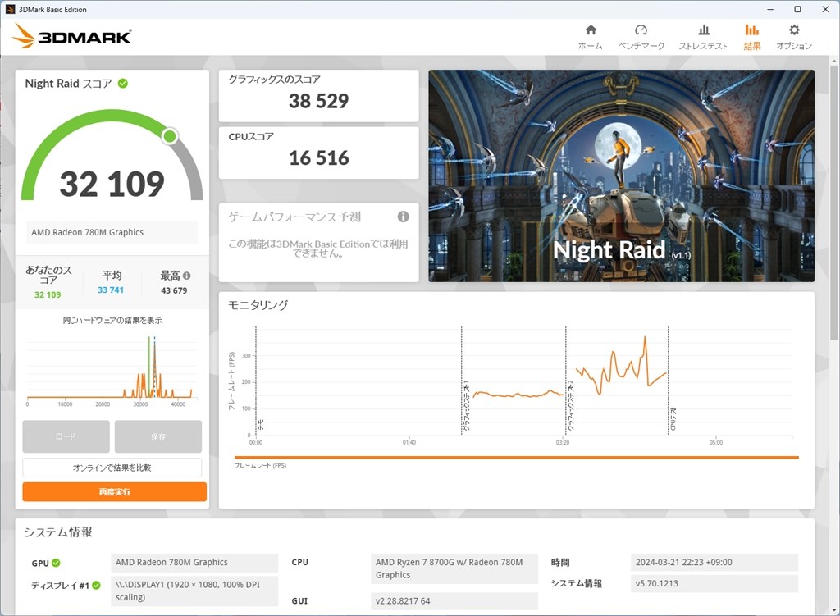Click the orange フレームレート timeline bar

pyautogui.click(x=516, y=458)
